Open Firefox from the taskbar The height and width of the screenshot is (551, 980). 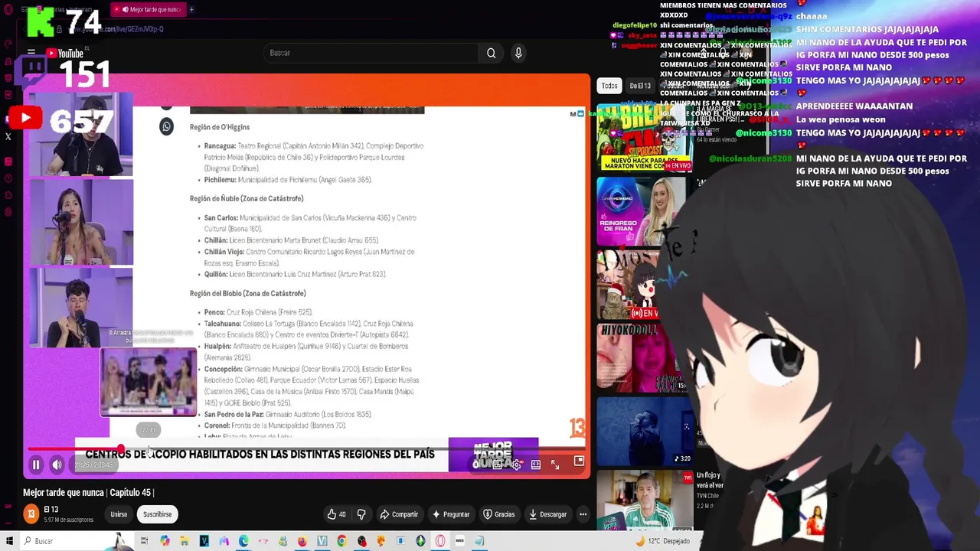302,541
